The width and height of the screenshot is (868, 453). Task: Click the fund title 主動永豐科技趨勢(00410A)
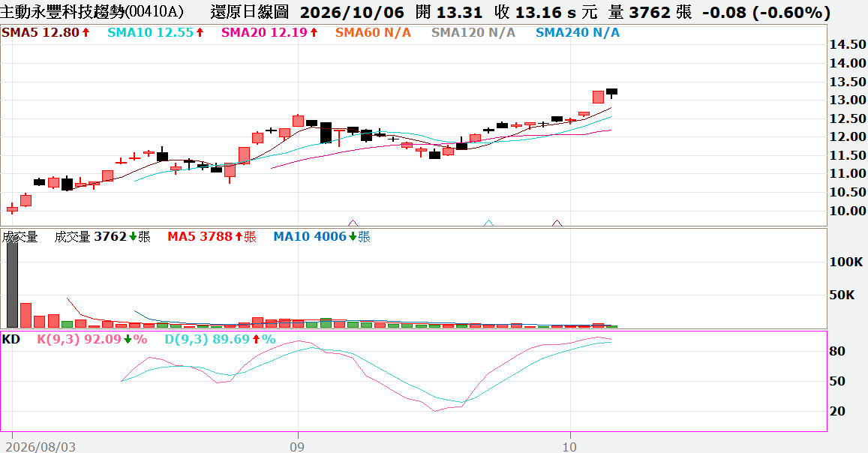tap(92, 11)
